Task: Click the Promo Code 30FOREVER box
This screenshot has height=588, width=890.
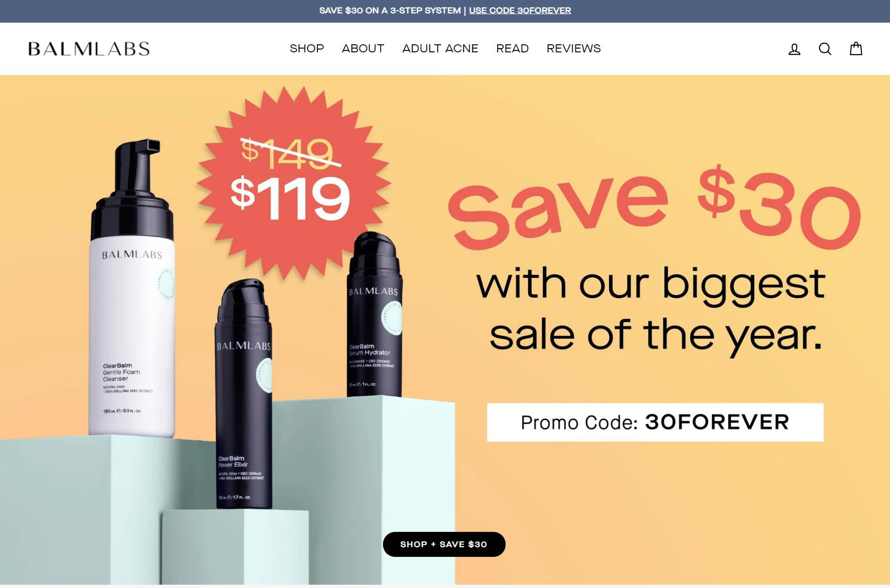Action: (x=655, y=422)
